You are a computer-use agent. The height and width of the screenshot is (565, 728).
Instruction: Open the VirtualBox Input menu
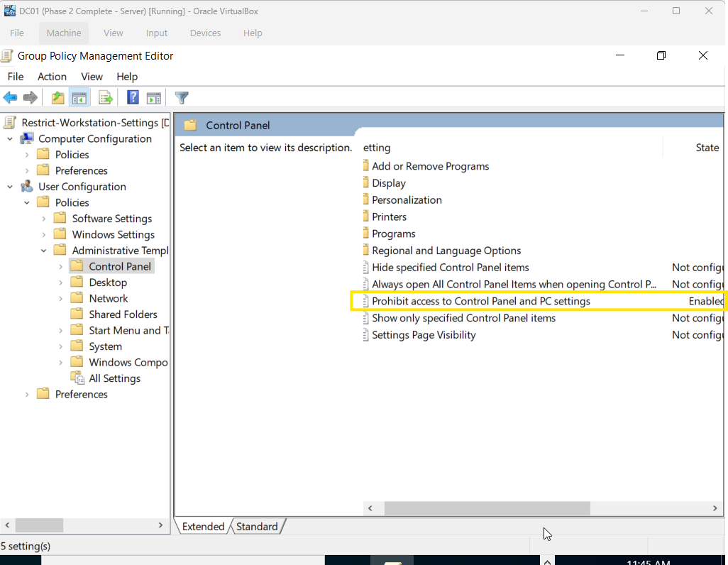(157, 33)
